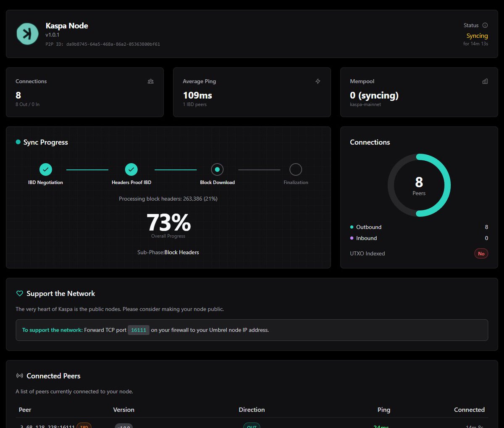Click the bar chart icon in Mempool card
This screenshot has height=428, width=504.
coord(485,81)
